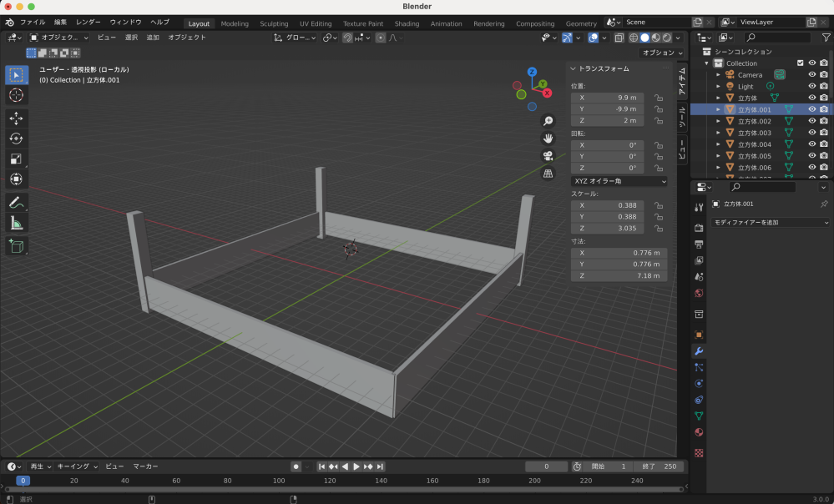Image resolution: width=834 pixels, height=504 pixels.
Task: Hide the Camera object in viewport
Action: point(812,74)
